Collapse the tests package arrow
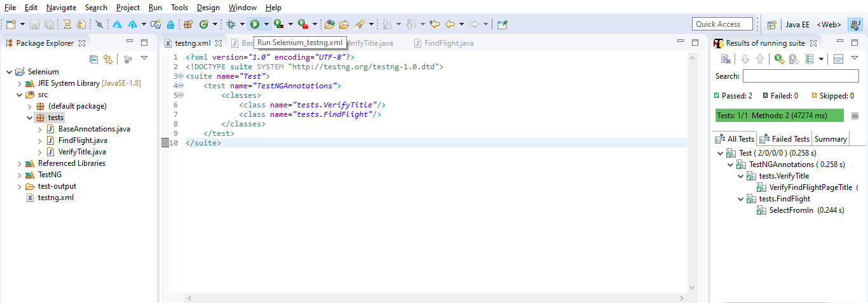 pos(29,118)
